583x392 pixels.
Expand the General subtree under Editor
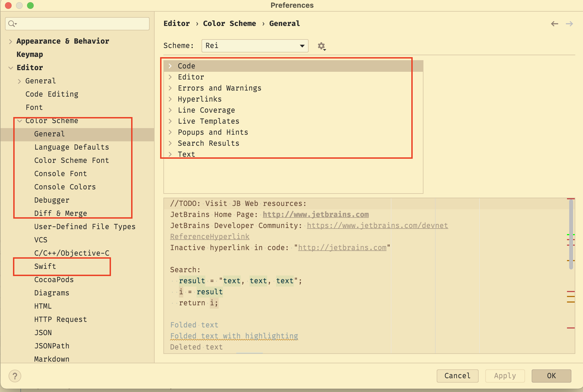[x=19, y=81]
